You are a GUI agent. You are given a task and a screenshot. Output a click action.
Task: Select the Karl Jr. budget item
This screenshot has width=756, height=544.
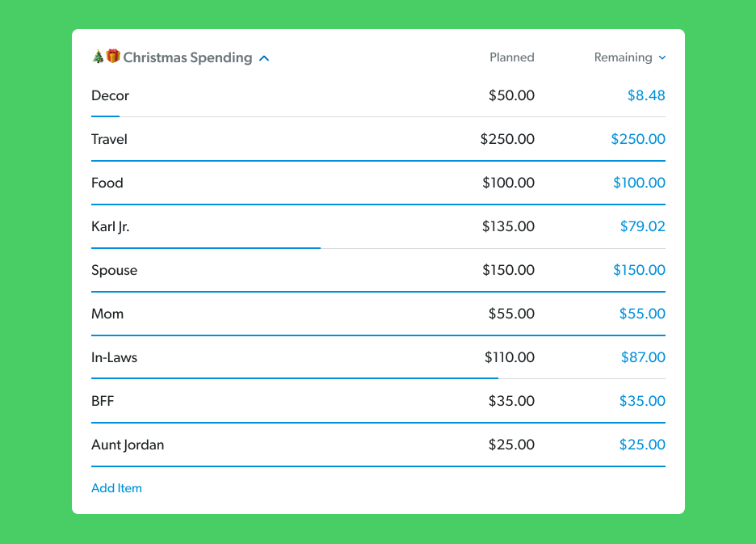pyautogui.click(x=110, y=226)
